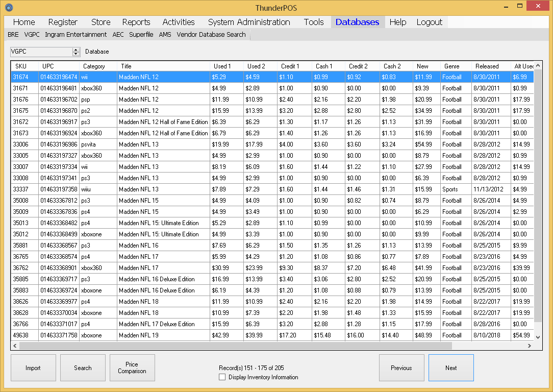Viewport: 553px width, 392px height.
Task: Open the Help menu
Action: pos(398,22)
